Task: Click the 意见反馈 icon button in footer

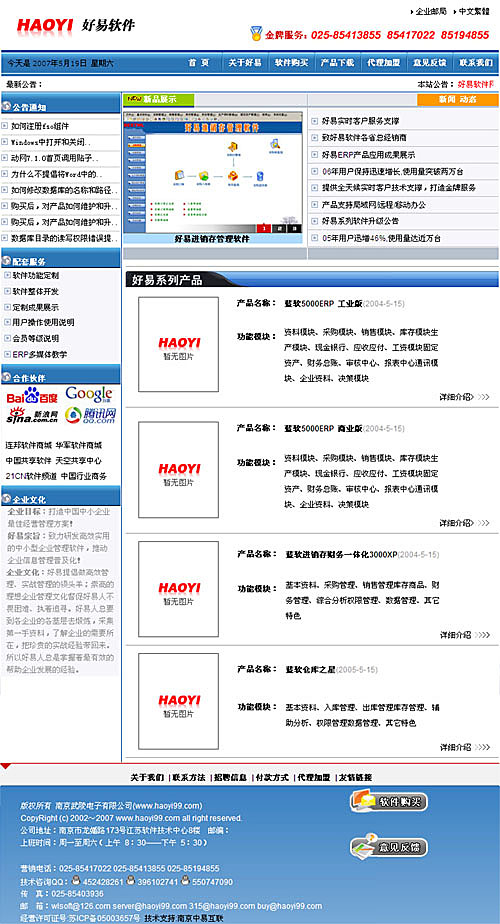Action: coord(389,846)
